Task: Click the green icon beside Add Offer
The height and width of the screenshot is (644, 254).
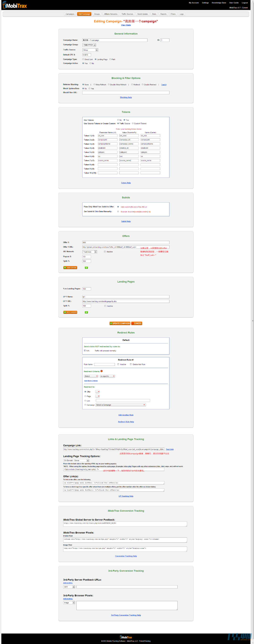Action: (86, 268)
